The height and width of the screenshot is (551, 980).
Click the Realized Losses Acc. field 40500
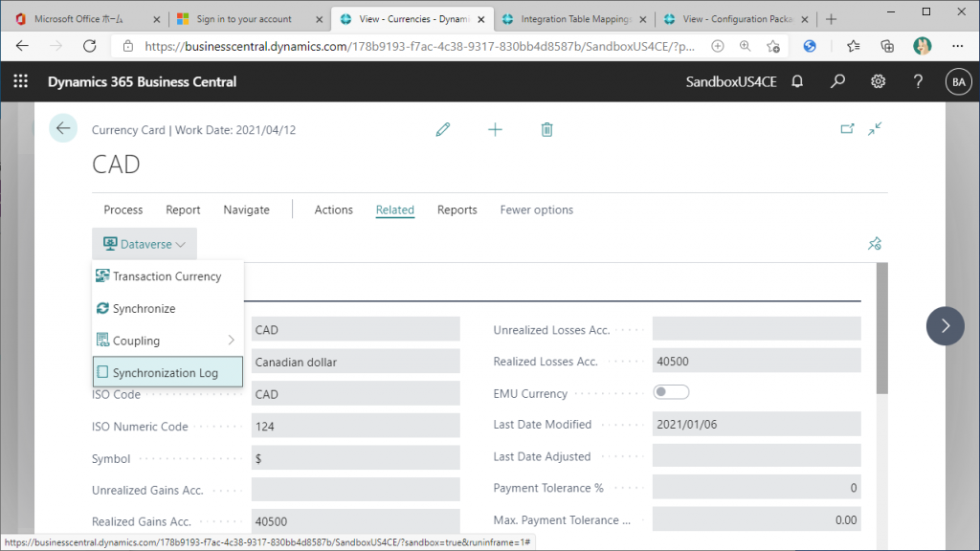756,361
